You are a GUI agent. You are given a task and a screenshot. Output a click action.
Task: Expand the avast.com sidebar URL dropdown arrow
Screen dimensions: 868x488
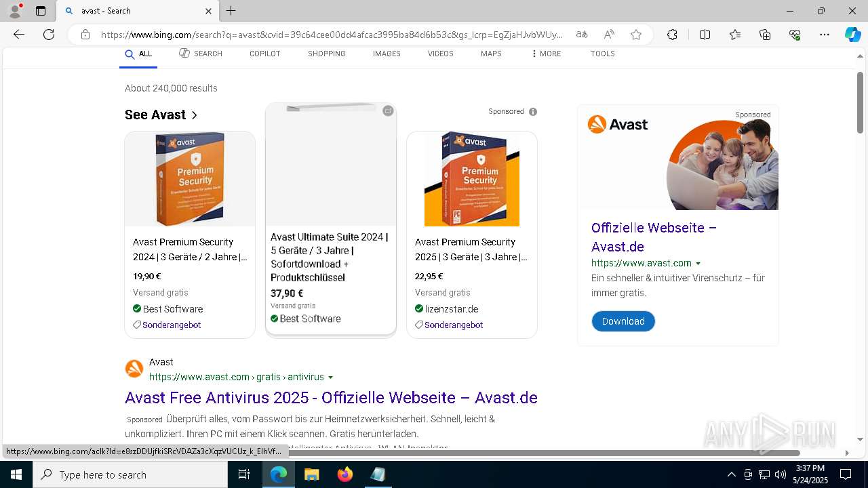click(x=698, y=264)
